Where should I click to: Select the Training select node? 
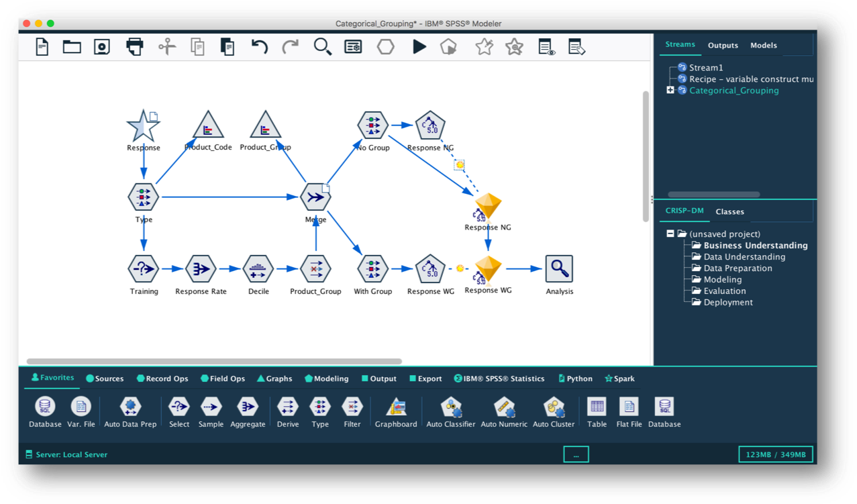(x=144, y=268)
